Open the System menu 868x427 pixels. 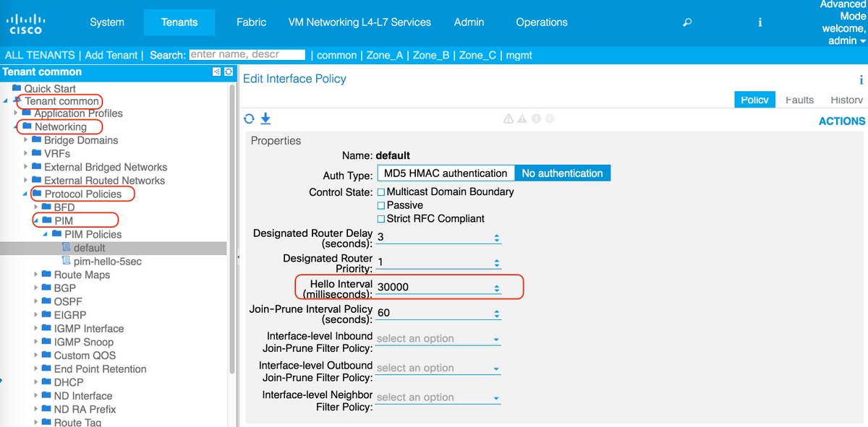click(107, 22)
